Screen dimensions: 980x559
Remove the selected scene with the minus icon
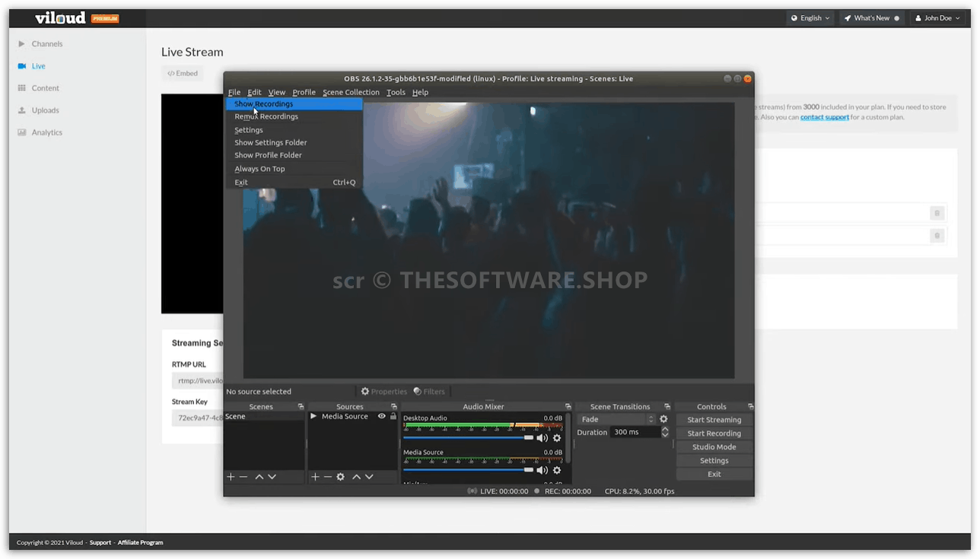[x=243, y=477]
